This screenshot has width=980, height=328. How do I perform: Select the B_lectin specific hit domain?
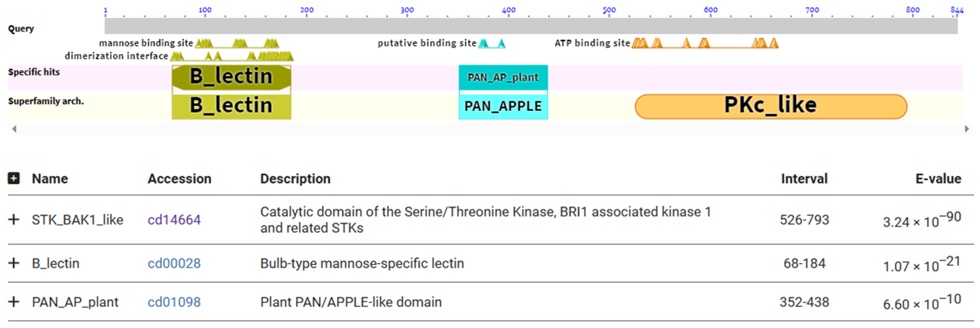pos(231,77)
